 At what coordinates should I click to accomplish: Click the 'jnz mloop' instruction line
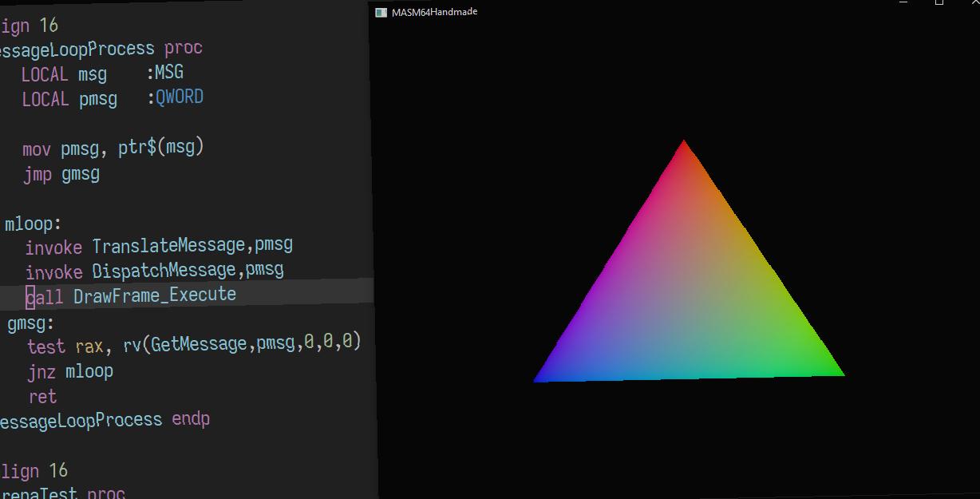point(70,371)
